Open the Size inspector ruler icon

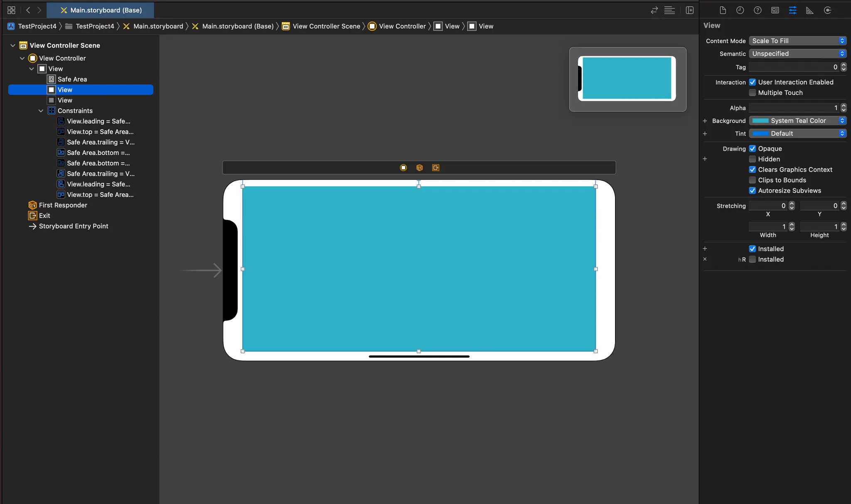[x=810, y=10]
